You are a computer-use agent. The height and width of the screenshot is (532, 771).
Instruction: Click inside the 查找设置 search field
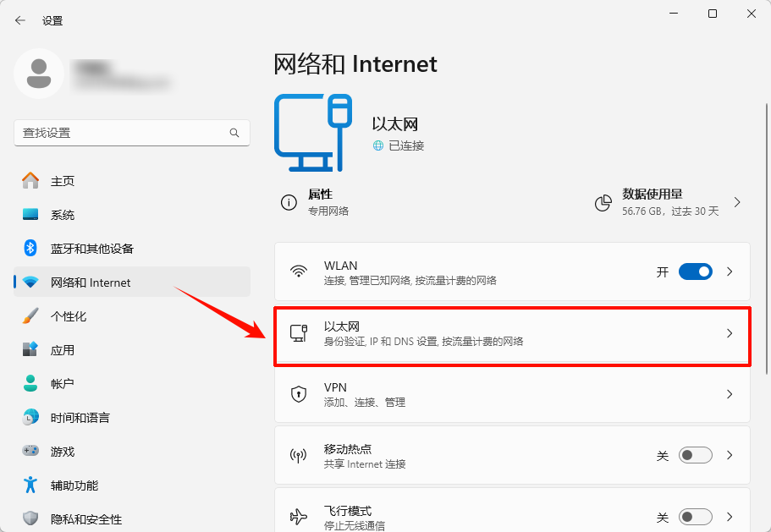[x=131, y=133]
